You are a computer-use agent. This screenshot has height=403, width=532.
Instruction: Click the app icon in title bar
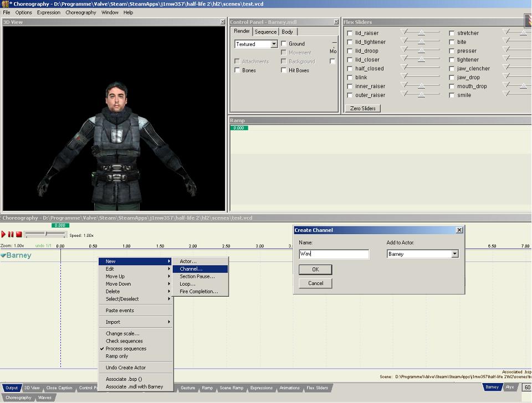point(5,4)
